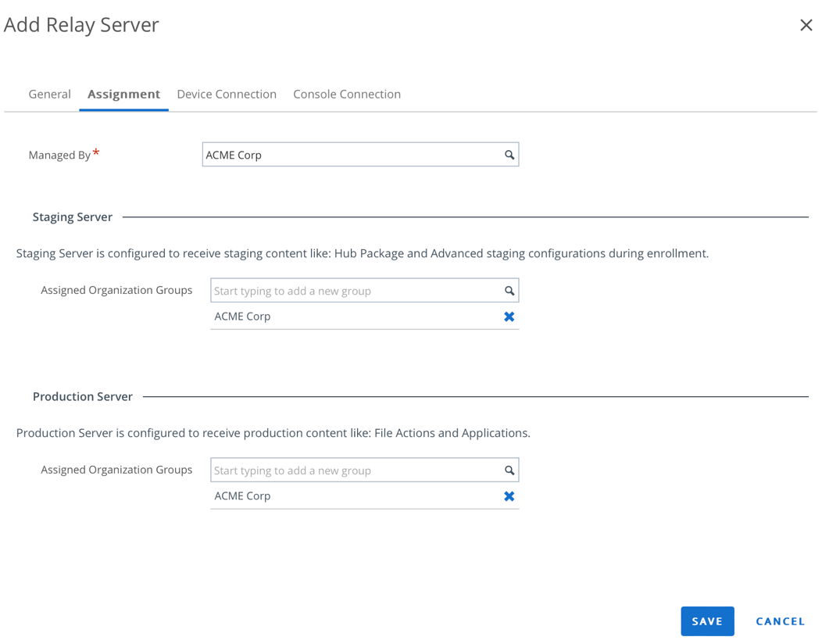Go to the Console Connection tab
The width and height of the screenshot is (822, 644).
pyautogui.click(x=347, y=94)
